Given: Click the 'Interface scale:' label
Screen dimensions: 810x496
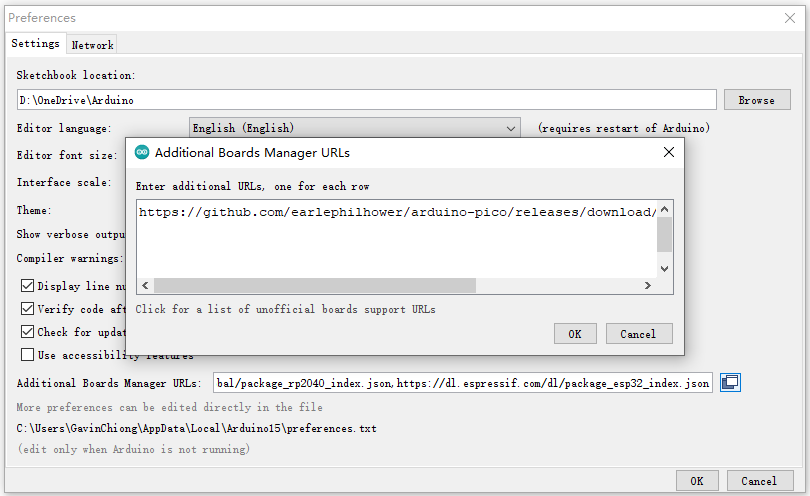Looking at the screenshot, I should (x=64, y=182).
